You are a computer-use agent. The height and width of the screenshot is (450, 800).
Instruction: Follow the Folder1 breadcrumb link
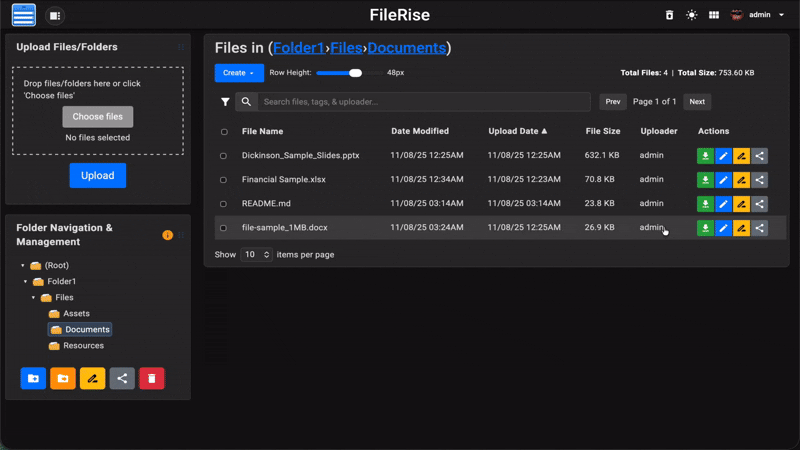(298, 47)
